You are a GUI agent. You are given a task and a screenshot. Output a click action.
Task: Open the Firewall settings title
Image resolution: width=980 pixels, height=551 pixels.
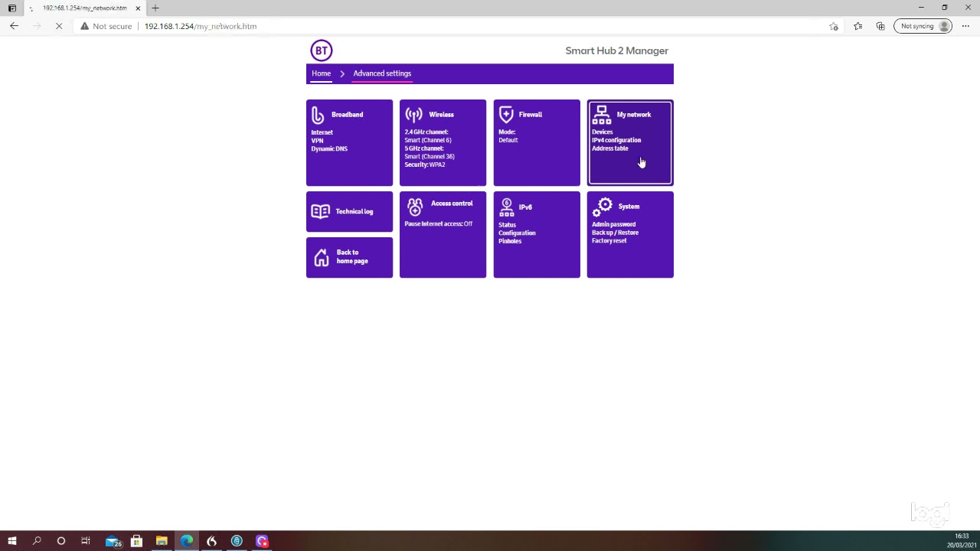pyautogui.click(x=530, y=115)
